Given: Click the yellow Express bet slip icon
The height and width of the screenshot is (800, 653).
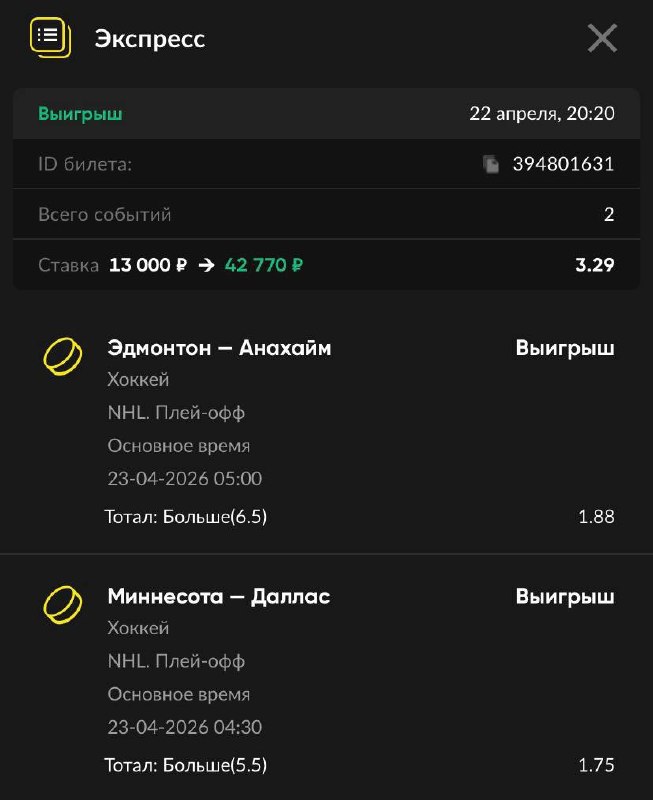Looking at the screenshot, I should [x=50, y=37].
